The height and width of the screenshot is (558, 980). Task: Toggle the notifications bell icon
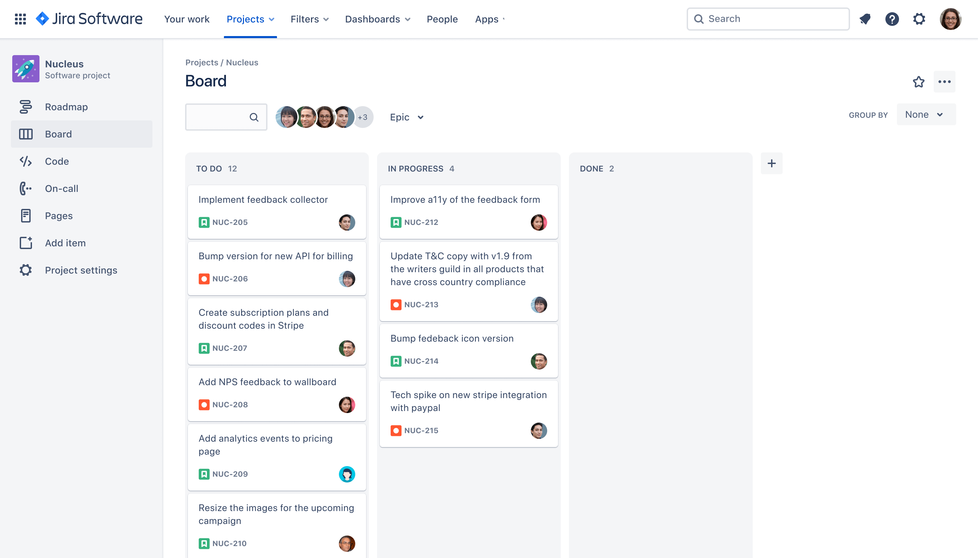click(865, 18)
